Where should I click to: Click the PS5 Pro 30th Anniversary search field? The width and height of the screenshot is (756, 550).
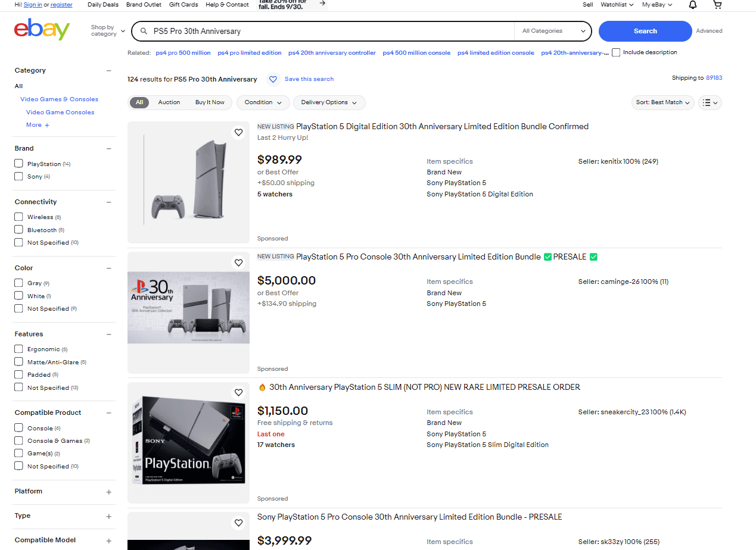pyautogui.click(x=331, y=31)
